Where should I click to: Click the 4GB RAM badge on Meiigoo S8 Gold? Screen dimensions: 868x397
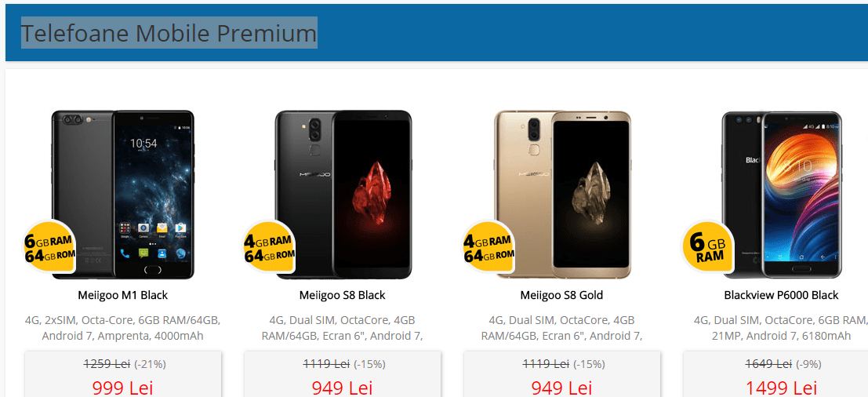pyautogui.click(x=488, y=247)
